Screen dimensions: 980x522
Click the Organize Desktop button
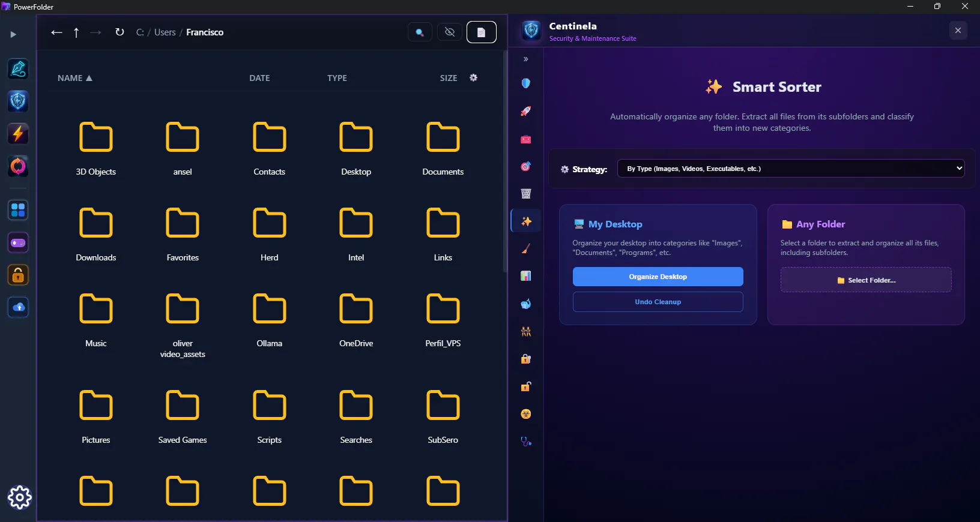point(658,277)
